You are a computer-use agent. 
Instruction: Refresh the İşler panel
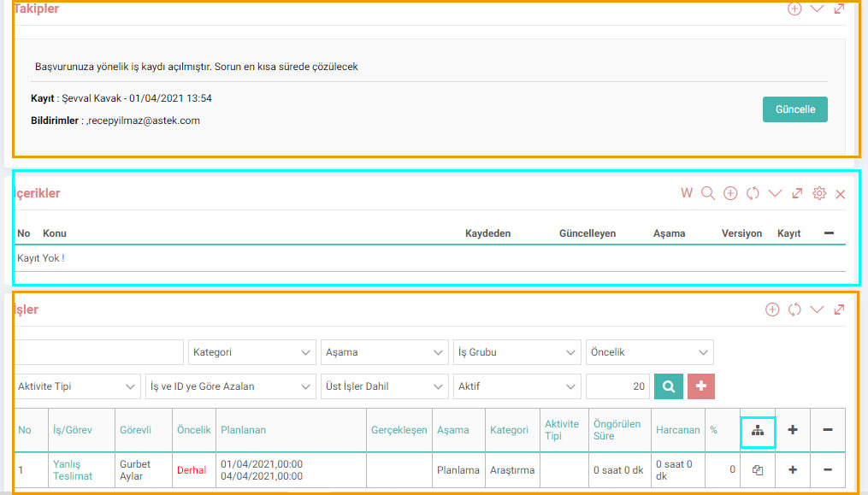[794, 309]
